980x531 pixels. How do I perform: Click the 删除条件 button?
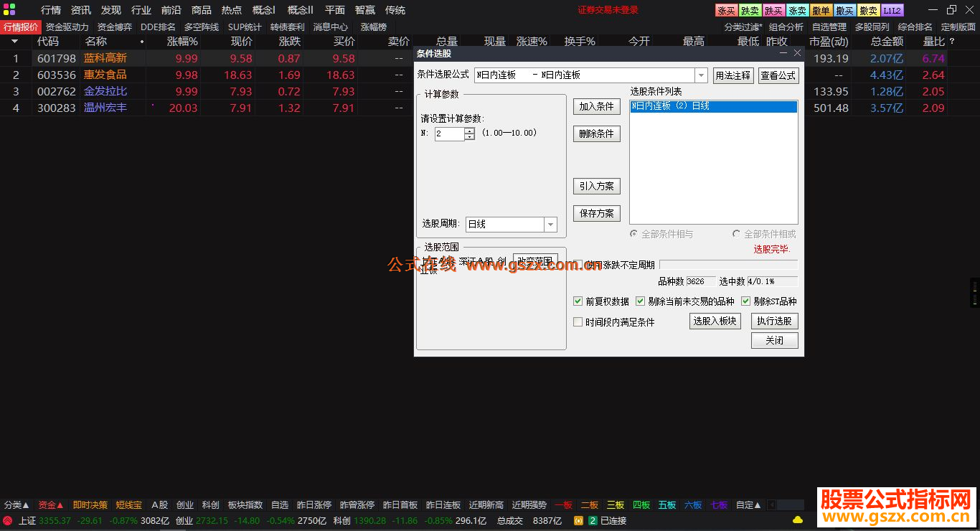tap(597, 134)
